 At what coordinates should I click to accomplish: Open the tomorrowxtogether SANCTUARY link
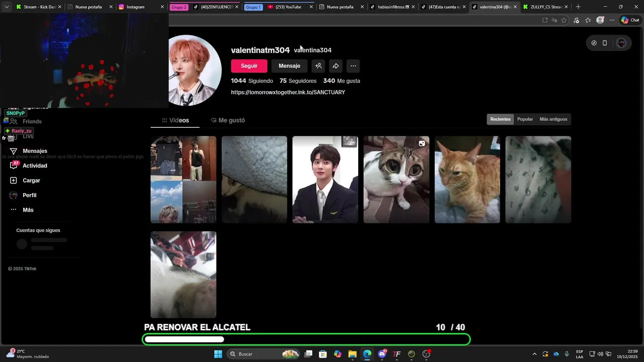(288, 93)
